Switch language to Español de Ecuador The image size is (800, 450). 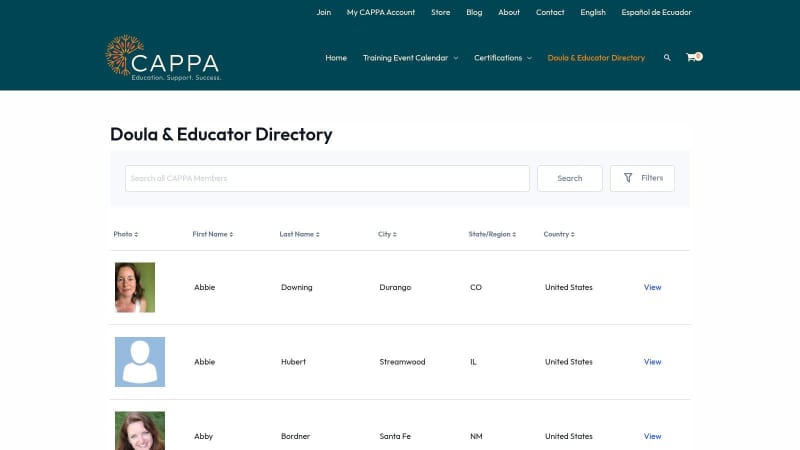click(656, 12)
